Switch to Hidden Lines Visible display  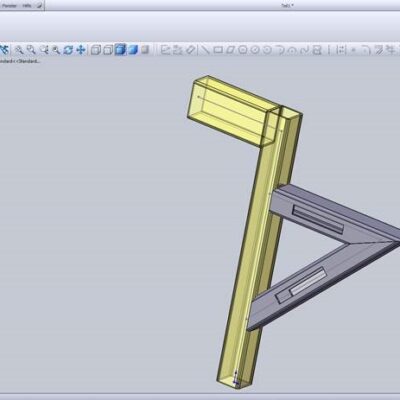point(96,50)
